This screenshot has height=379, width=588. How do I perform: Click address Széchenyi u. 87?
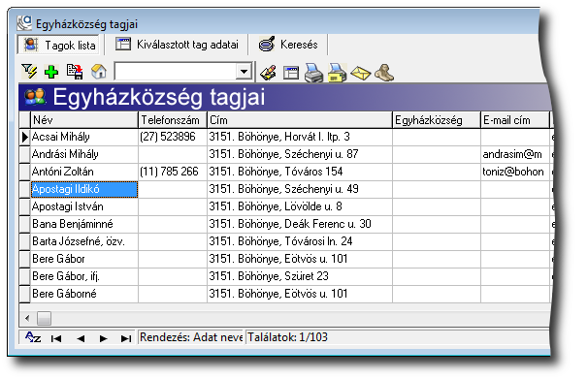click(299, 154)
